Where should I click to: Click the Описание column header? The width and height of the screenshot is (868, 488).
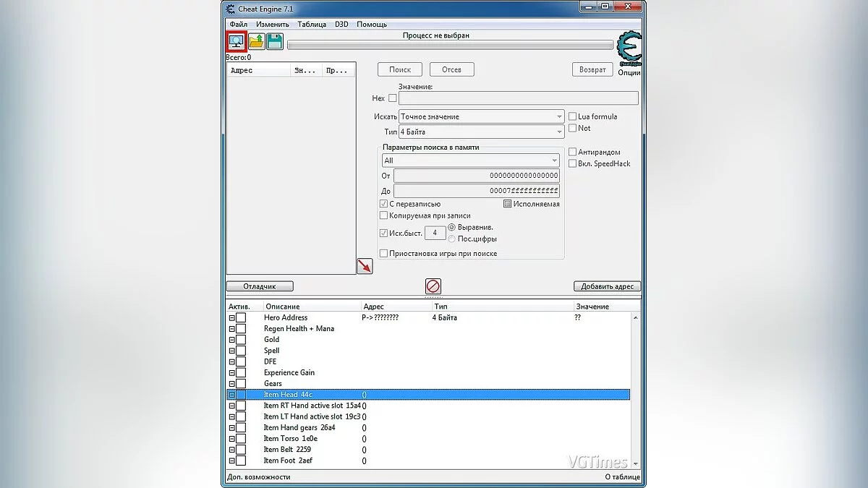pos(311,307)
